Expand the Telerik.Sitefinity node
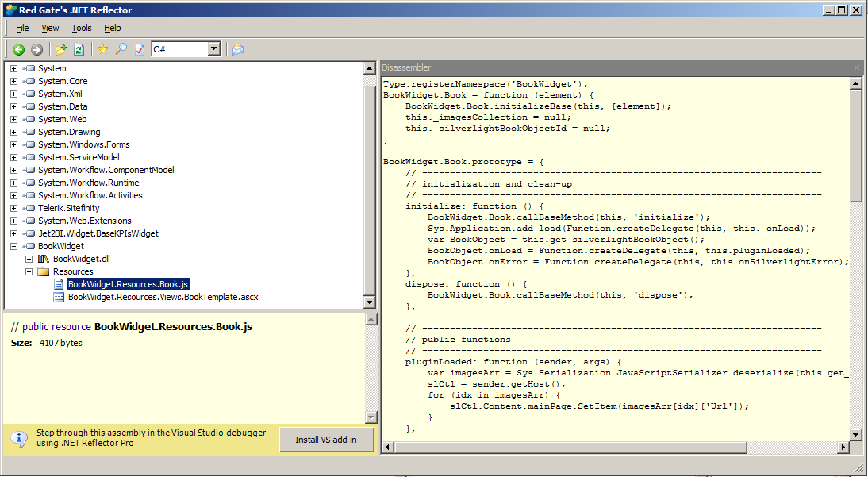This screenshot has width=868, height=477. [x=13, y=208]
